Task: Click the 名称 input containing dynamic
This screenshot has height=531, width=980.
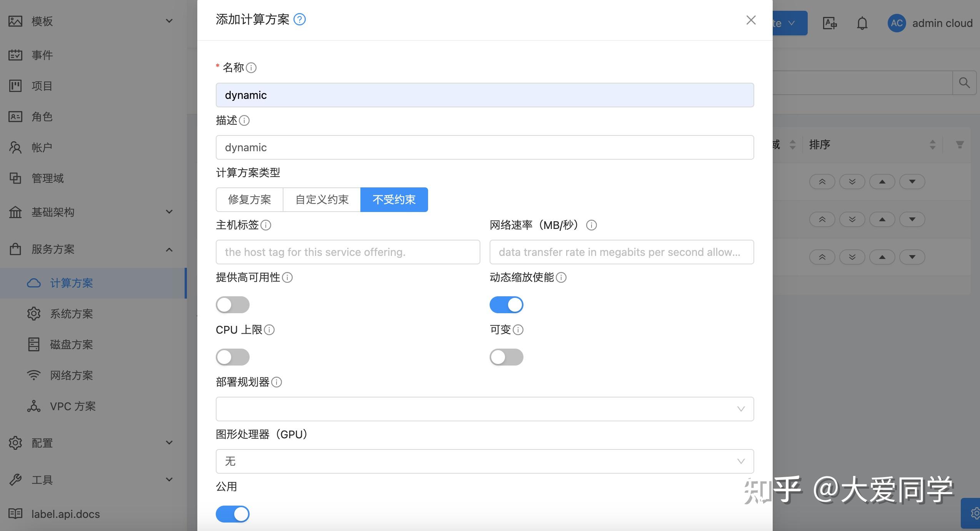Action: click(484, 95)
